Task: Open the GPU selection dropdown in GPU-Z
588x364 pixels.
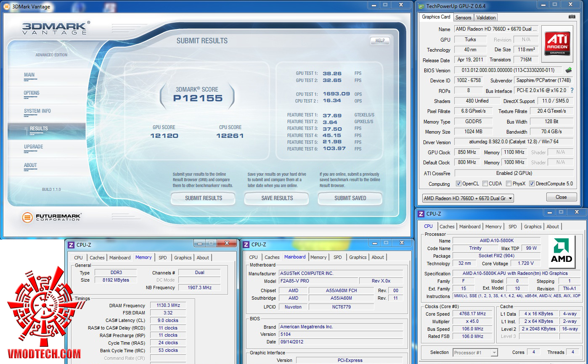Action: pos(468,198)
